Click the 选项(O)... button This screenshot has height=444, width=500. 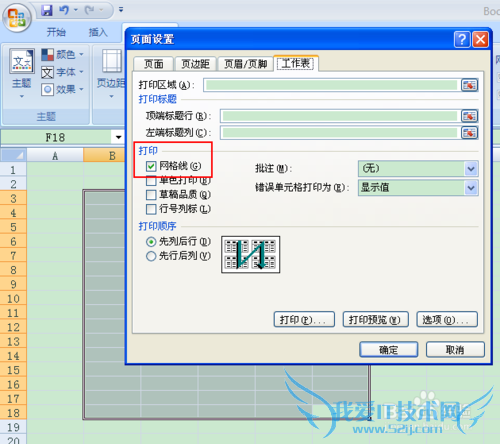click(447, 320)
